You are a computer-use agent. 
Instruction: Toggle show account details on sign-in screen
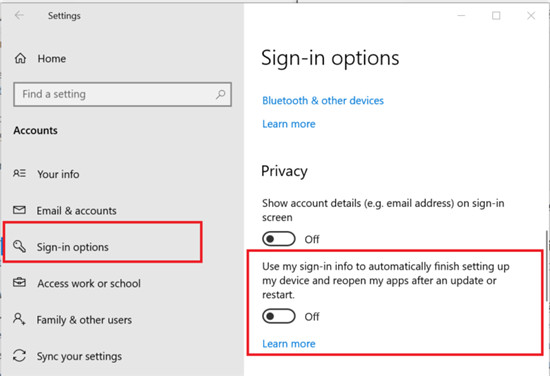pyautogui.click(x=279, y=239)
